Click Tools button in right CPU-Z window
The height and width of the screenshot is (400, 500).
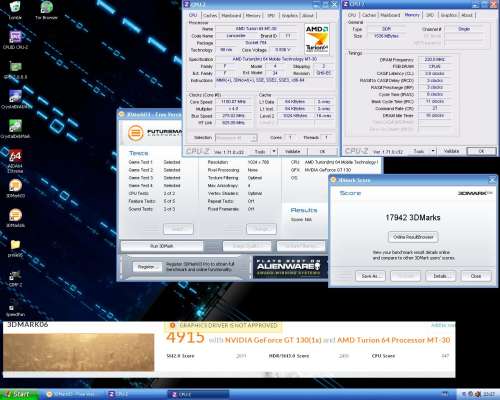pyautogui.click(x=419, y=151)
